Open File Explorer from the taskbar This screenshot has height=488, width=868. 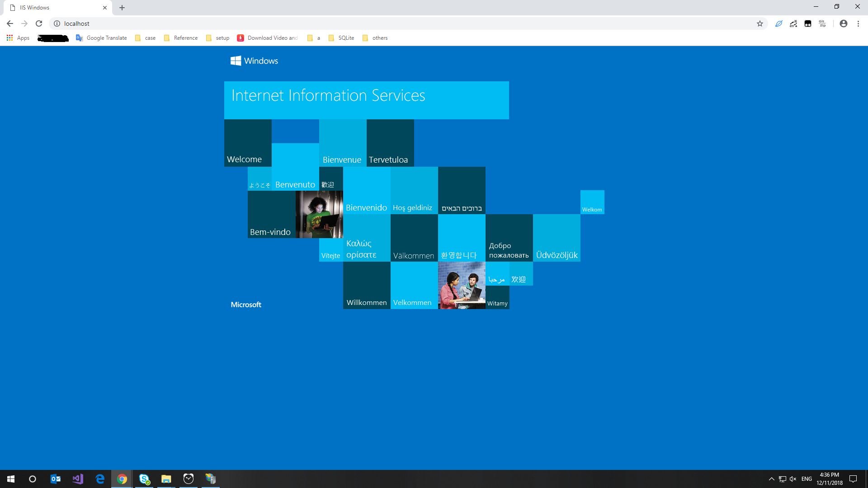click(166, 479)
